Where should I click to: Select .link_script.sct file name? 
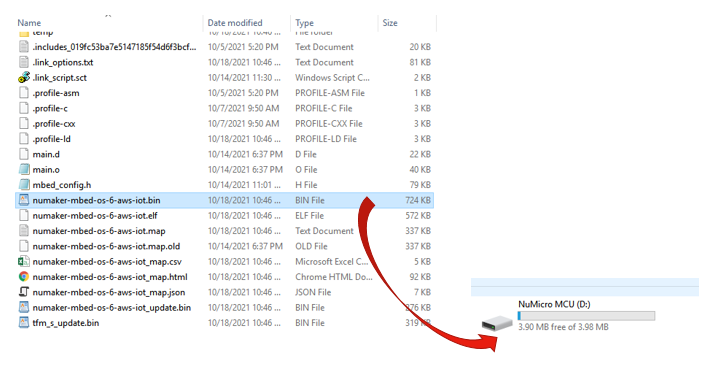(x=59, y=77)
